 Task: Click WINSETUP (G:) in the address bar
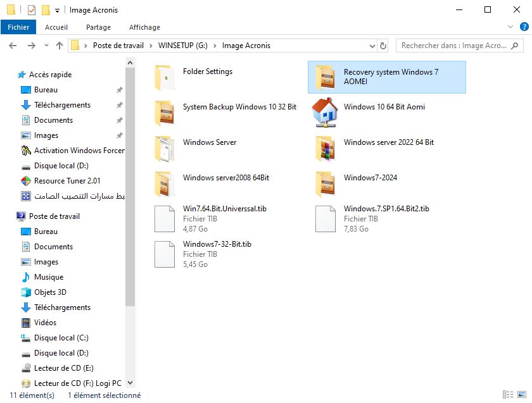pos(183,46)
